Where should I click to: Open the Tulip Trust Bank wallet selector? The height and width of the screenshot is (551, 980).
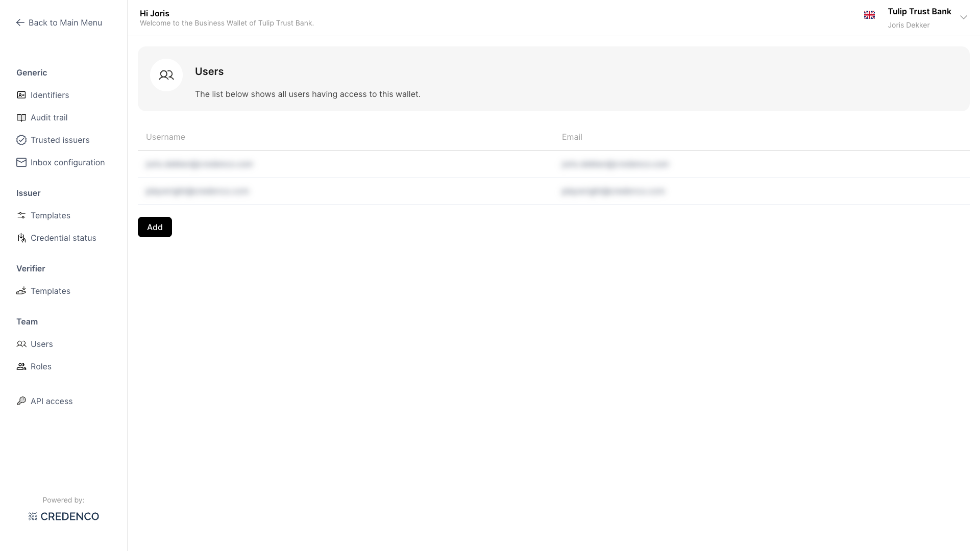(x=919, y=12)
